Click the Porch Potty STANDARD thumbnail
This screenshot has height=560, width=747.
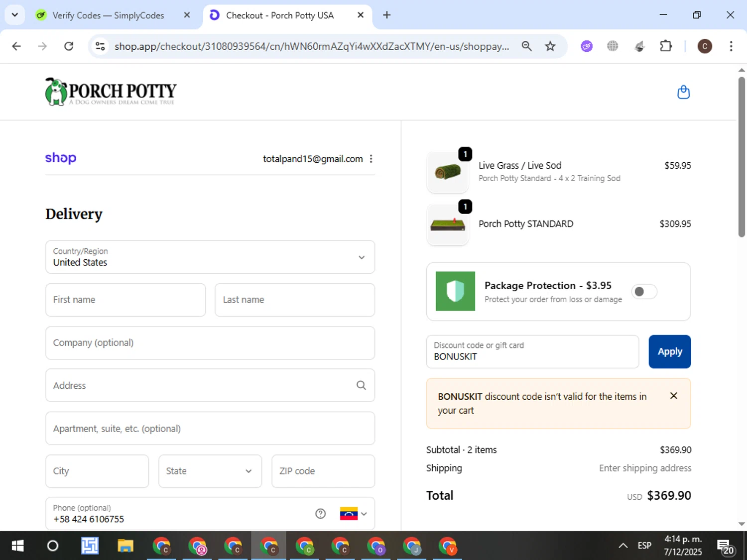(x=448, y=224)
